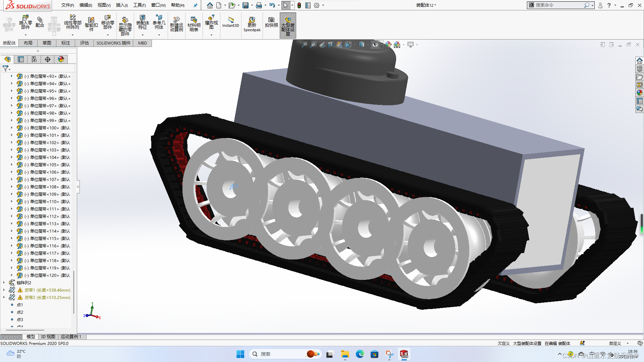Select the Mate (配合) tool
Image resolution: width=644 pixels, height=362 pixels.
coord(40,22)
